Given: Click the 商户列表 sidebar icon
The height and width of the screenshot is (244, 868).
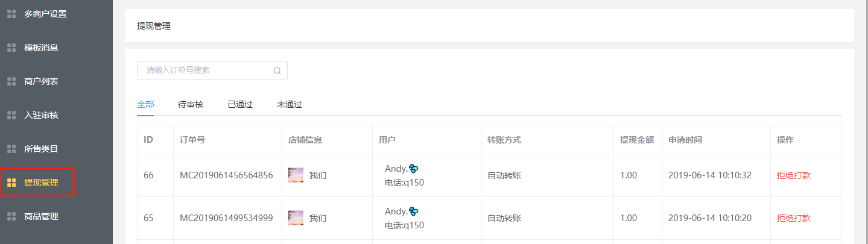Looking at the screenshot, I should point(11,81).
